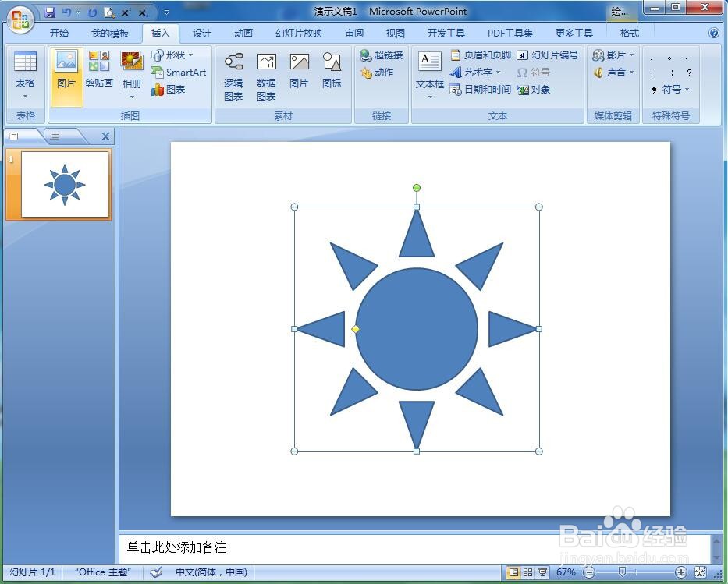Switch to outline pane tab

tap(55, 136)
